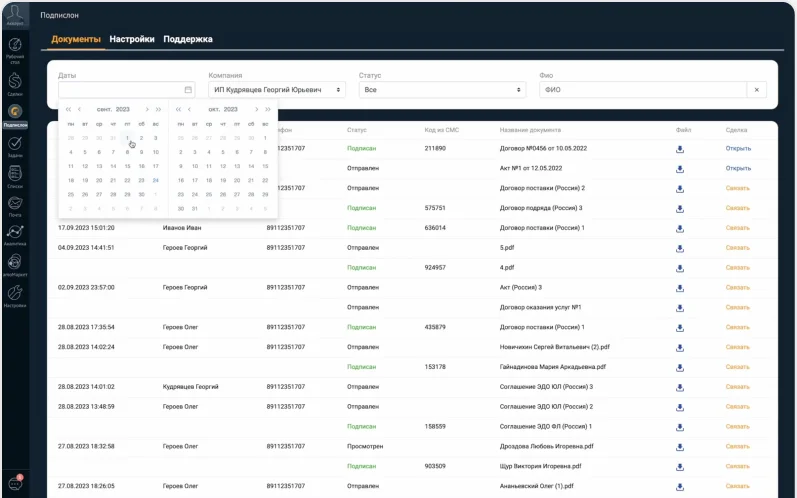The image size is (797, 498).
Task: Download file for Акт (Россия) 3
Action: pyautogui.click(x=680, y=288)
